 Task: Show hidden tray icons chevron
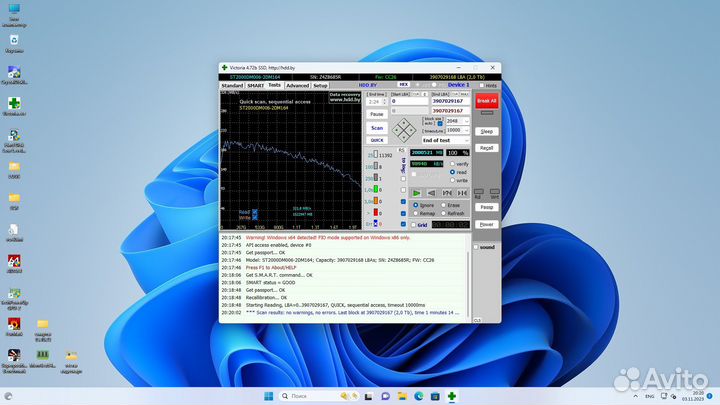[636, 396]
